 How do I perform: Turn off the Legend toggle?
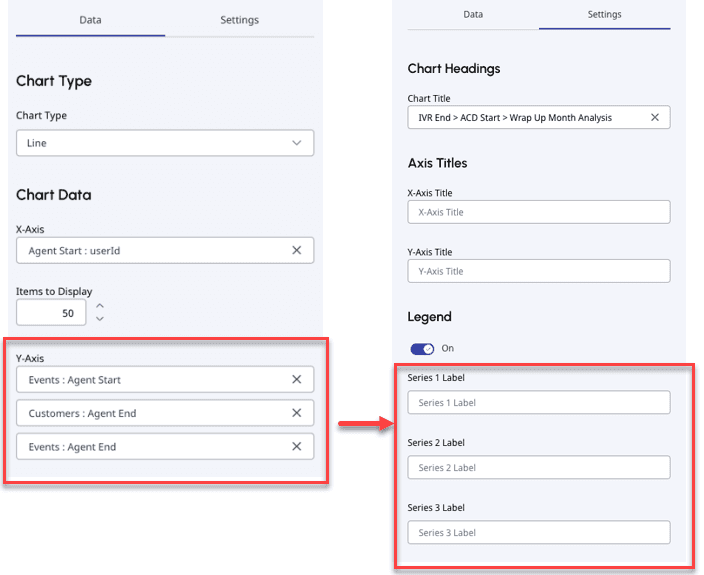(423, 348)
